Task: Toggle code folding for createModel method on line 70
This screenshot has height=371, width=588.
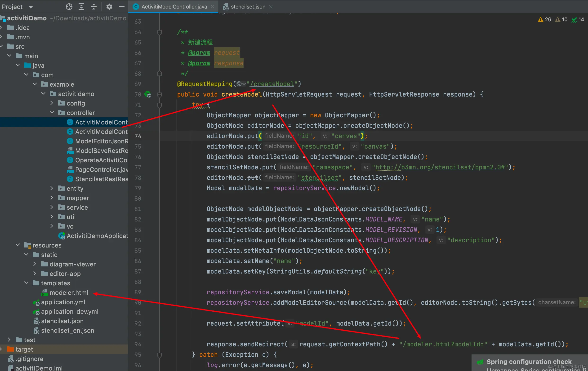Action: tap(160, 94)
